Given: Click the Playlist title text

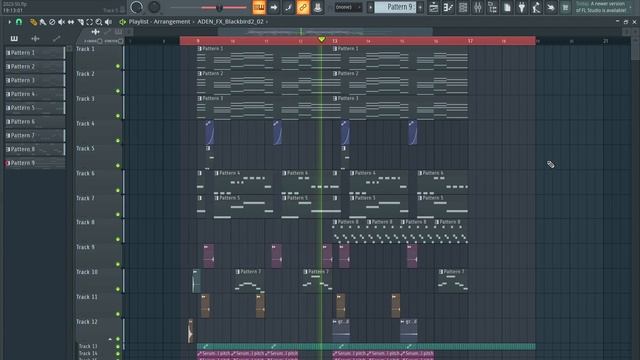Looking at the screenshot, I should pyautogui.click(x=138, y=22).
